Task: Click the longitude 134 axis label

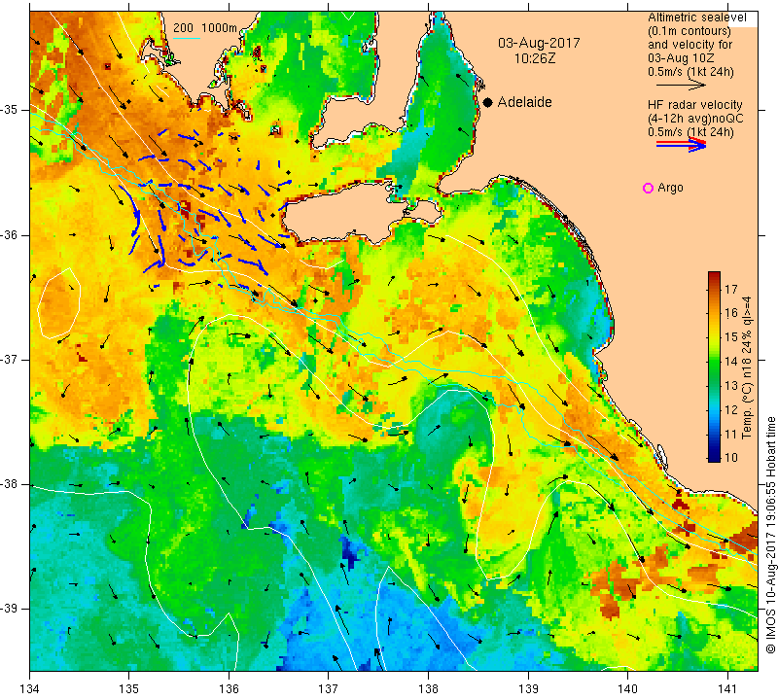Action: point(30,689)
